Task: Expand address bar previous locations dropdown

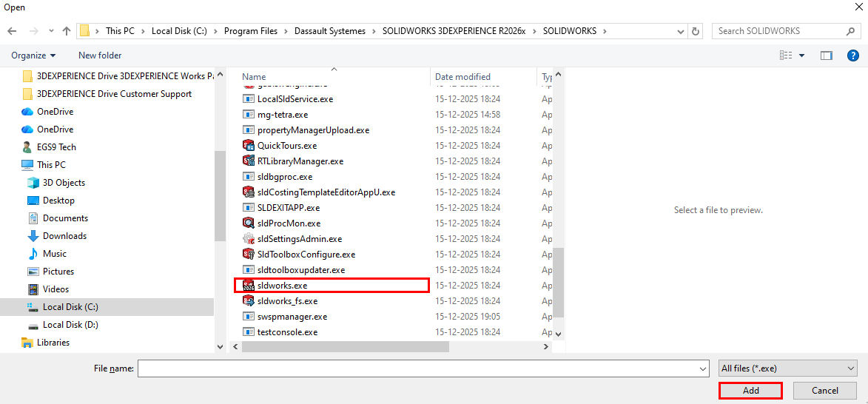Action: pos(682,31)
